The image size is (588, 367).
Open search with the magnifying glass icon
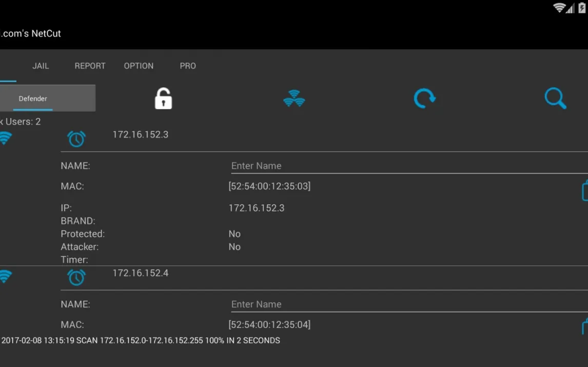pos(555,98)
